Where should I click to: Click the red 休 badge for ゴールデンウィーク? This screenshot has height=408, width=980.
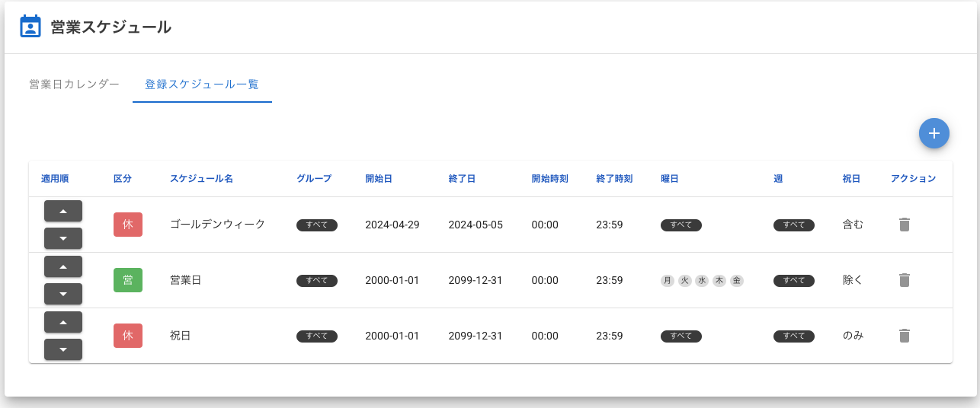coord(128,225)
